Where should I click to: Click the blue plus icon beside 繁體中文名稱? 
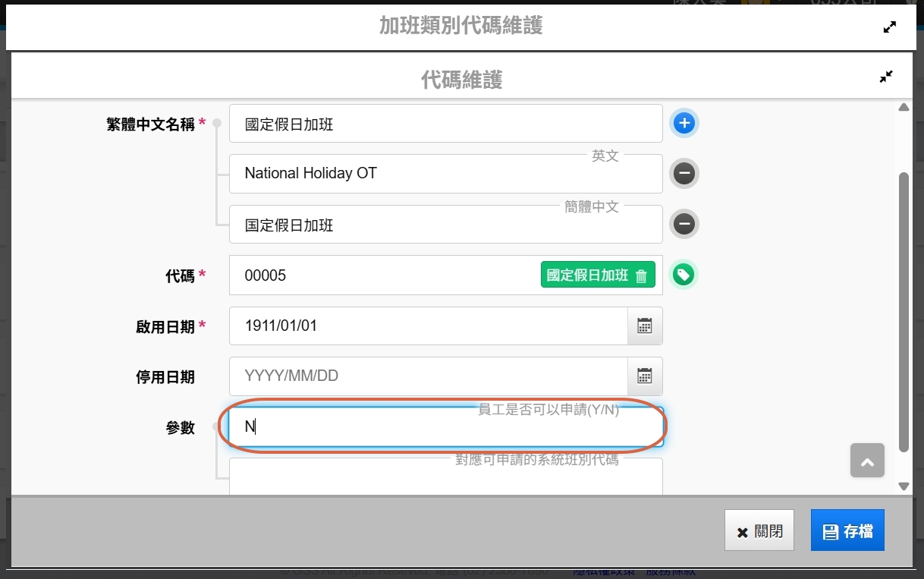click(x=684, y=123)
